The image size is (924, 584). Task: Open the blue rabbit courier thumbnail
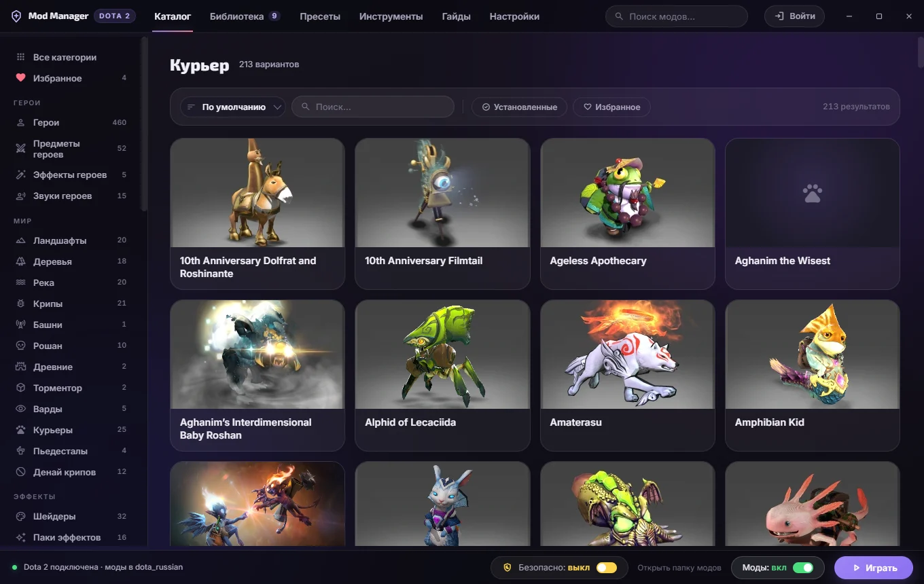click(442, 504)
